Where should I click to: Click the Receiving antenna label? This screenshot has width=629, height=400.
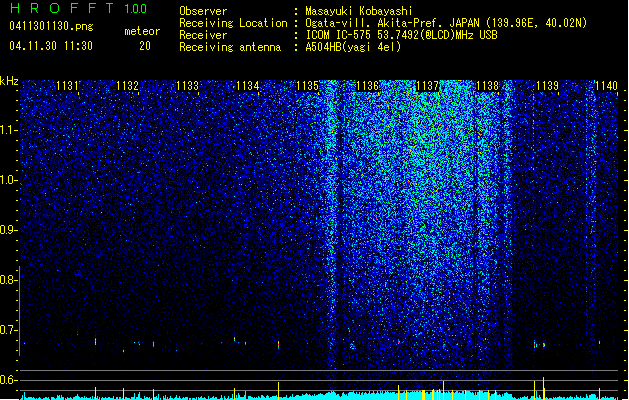pyautogui.click(x=230, y=47)
